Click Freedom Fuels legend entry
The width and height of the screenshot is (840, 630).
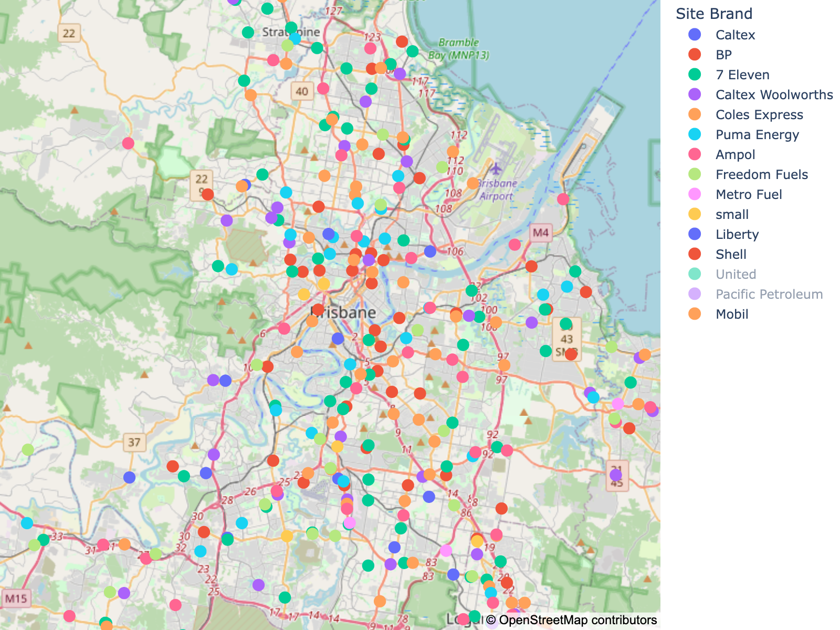[x=761, y=175]
